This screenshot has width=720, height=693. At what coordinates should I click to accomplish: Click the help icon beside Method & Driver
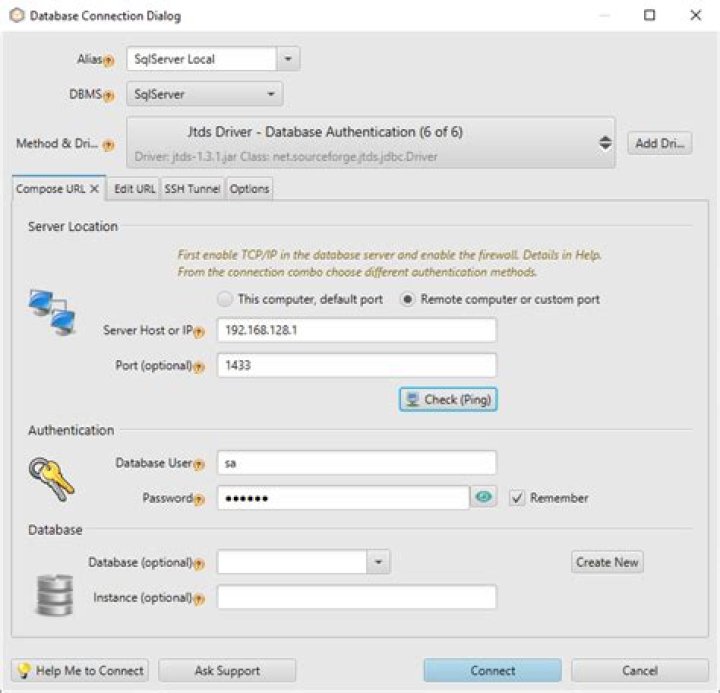coord(108,145)
